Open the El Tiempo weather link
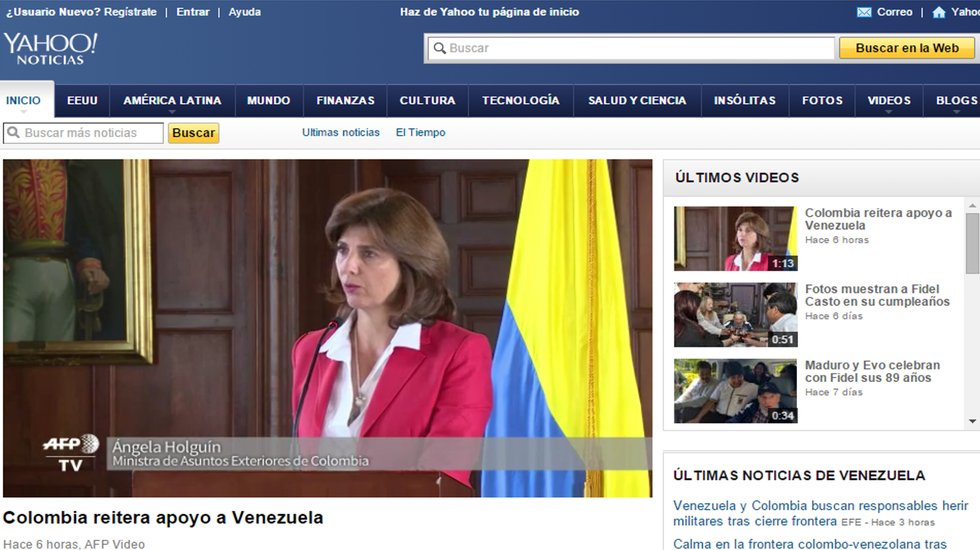 (x=420, y=132)
